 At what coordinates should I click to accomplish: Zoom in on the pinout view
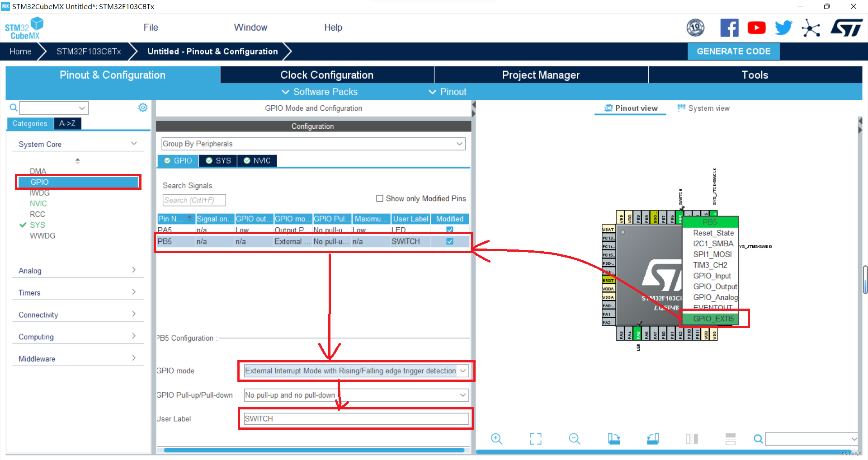tap(496, 439)
